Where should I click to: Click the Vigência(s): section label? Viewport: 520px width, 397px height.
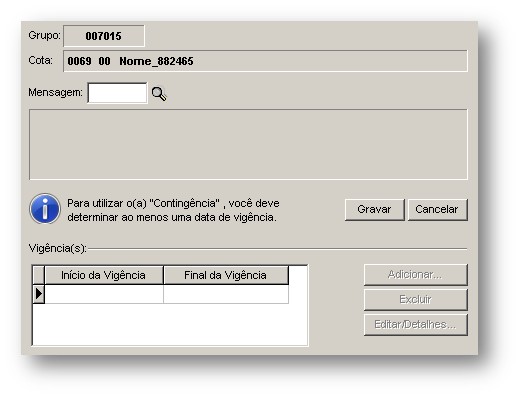(x=58, y=249)
